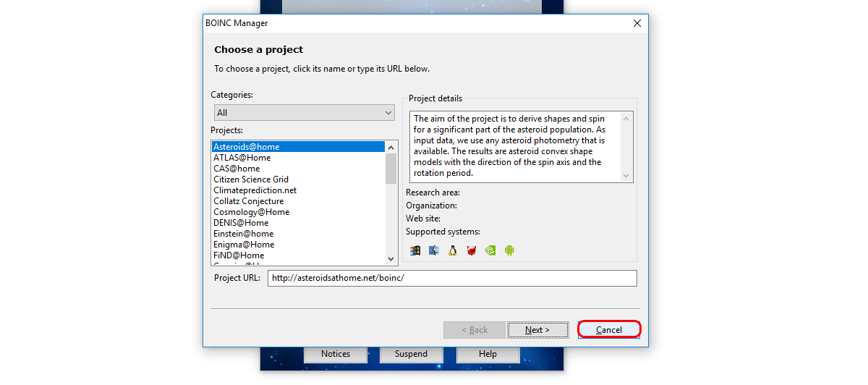
Task: Click the Cancel button
Action: [609, 330]
